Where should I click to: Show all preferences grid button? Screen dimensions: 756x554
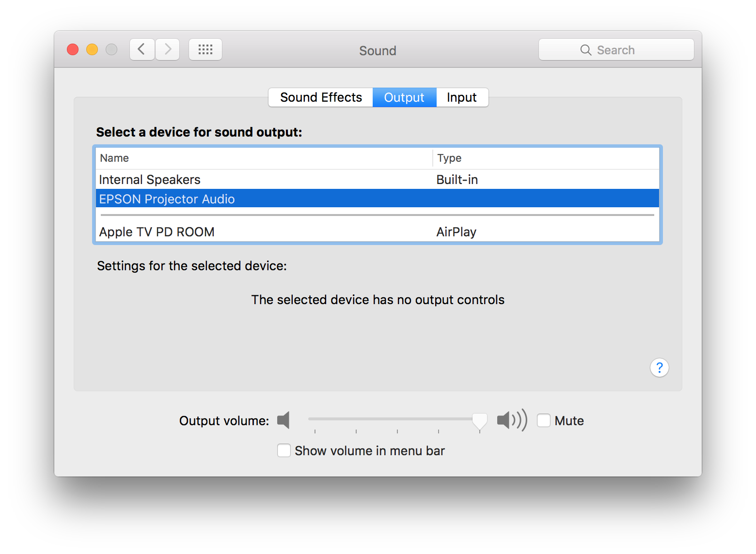(205, 49)
